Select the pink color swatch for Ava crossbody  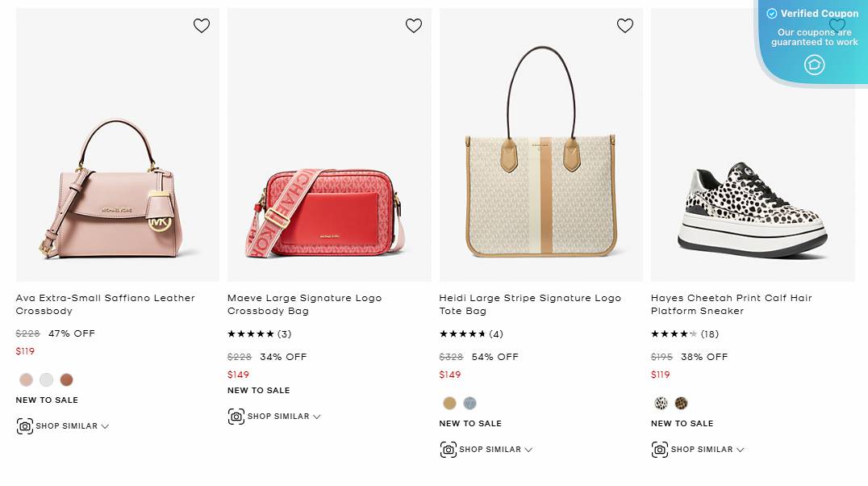click(x=26, y=379)
